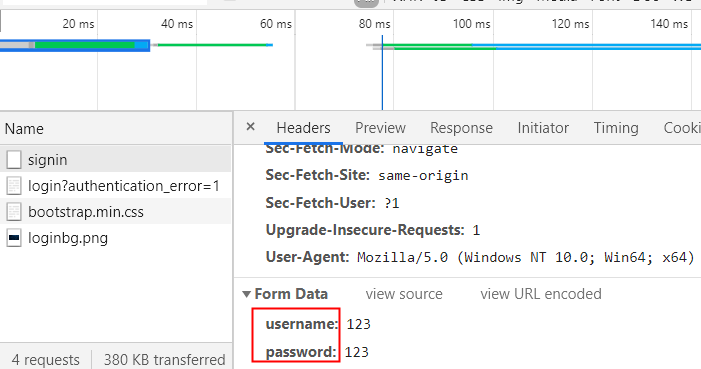Click view URL encoded link
This screenshot has height=369, width=701.
541,294
